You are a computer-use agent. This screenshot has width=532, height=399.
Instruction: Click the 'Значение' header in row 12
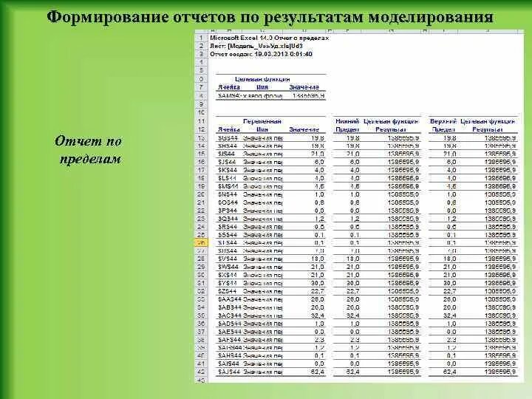[304, 129]
